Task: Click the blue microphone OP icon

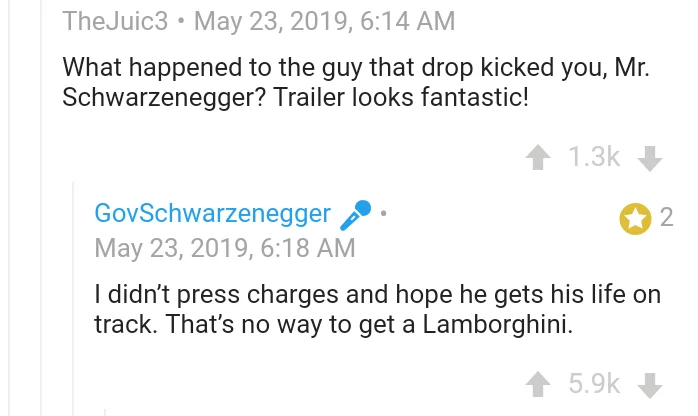Action: [355, 213]
